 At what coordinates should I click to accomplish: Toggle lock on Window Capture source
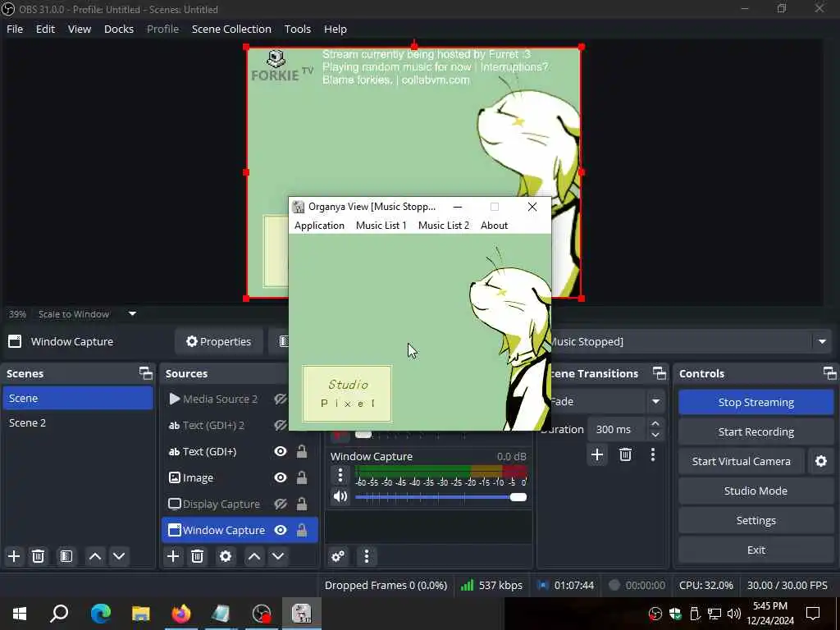coord(302,531)
